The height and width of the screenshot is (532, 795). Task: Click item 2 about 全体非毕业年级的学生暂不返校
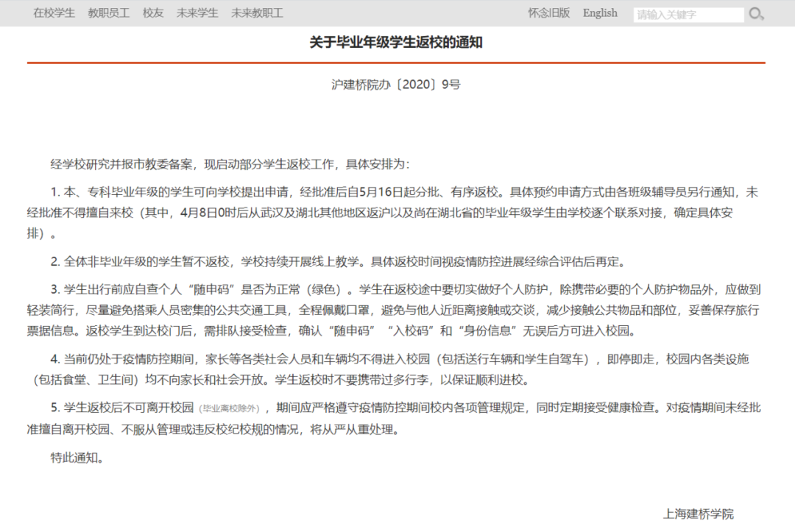(339, 262)
